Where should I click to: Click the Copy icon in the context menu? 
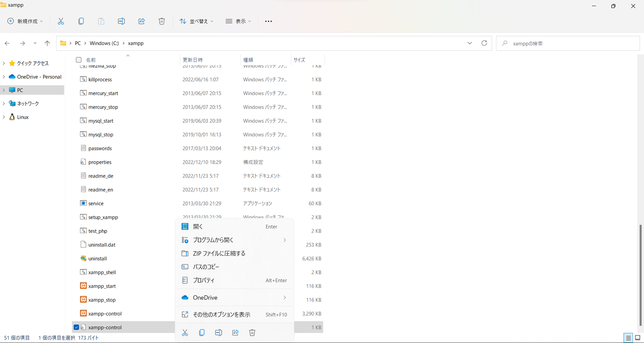tap(202, 332)
